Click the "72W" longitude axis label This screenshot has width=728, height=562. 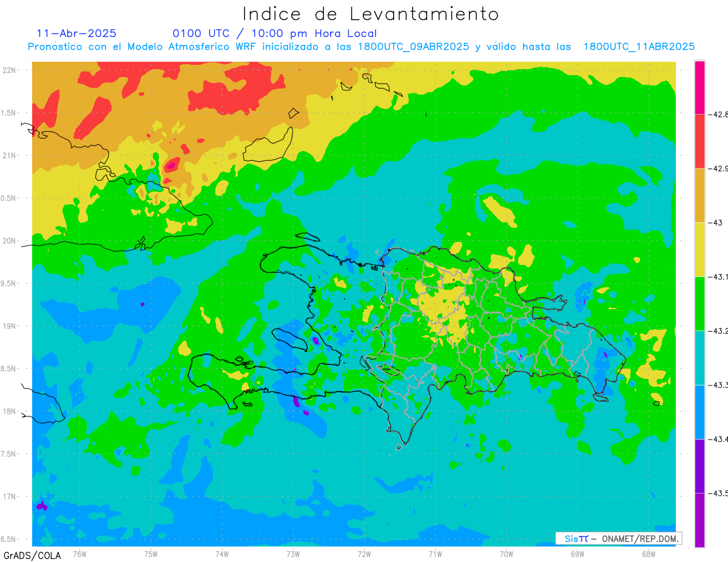[x=364, y=554]
